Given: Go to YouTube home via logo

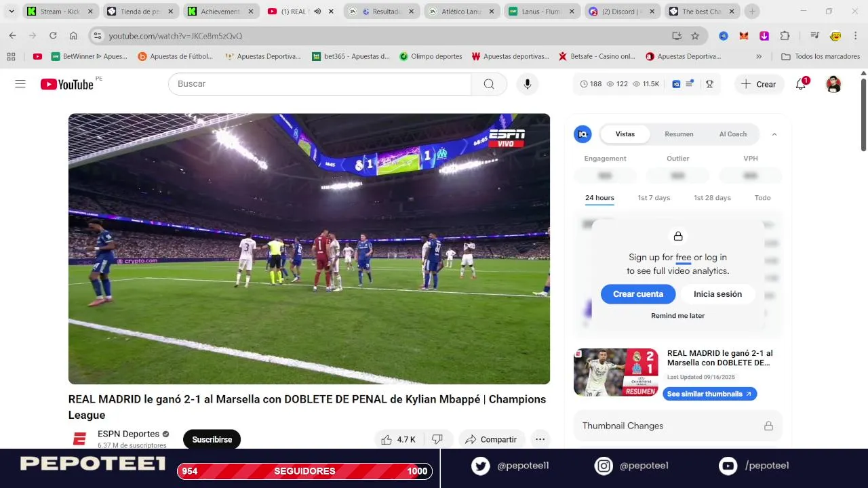Looking at the screenshot, I should coord(66,84).
